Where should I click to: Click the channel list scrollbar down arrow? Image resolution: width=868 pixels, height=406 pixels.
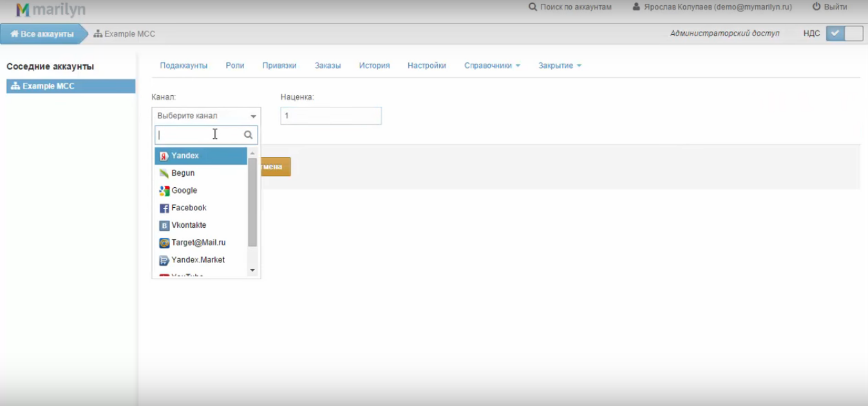pos(252,270)
